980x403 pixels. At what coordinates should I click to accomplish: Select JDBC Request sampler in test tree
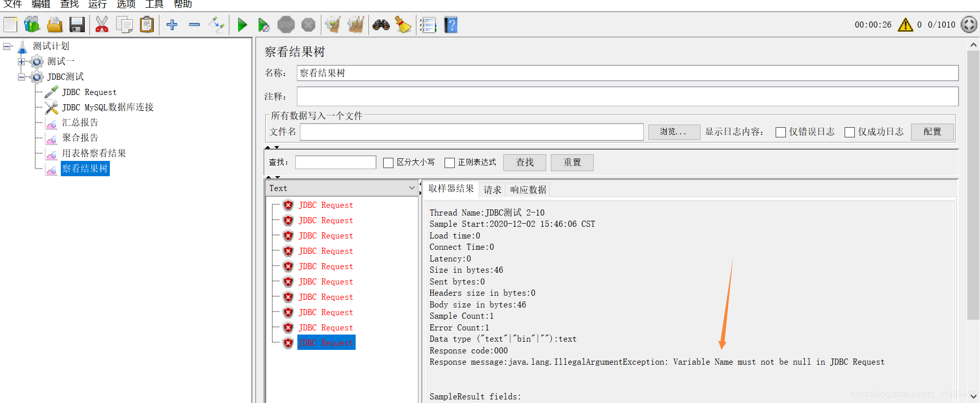(89, 92)
